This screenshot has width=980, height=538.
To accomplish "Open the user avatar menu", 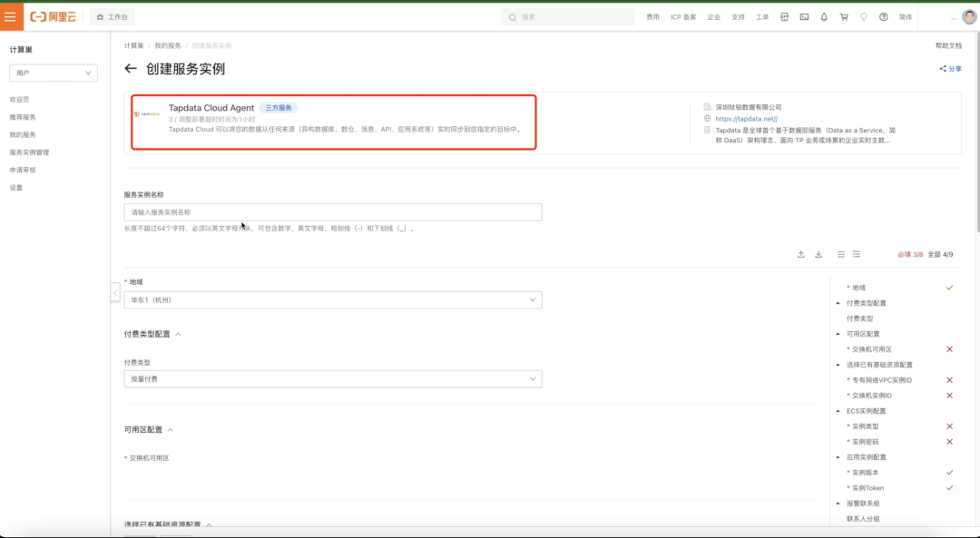I will pyautogui.click(x=969, y=17).
